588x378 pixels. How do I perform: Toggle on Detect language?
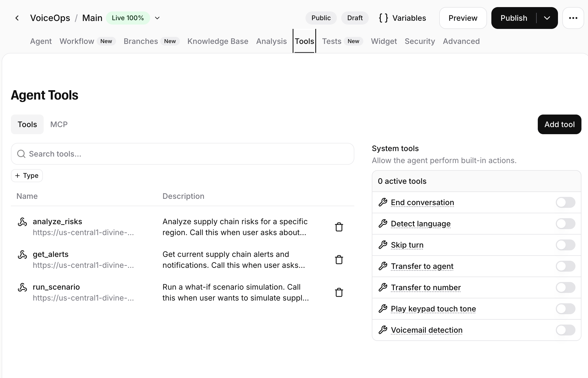point(565,224)
